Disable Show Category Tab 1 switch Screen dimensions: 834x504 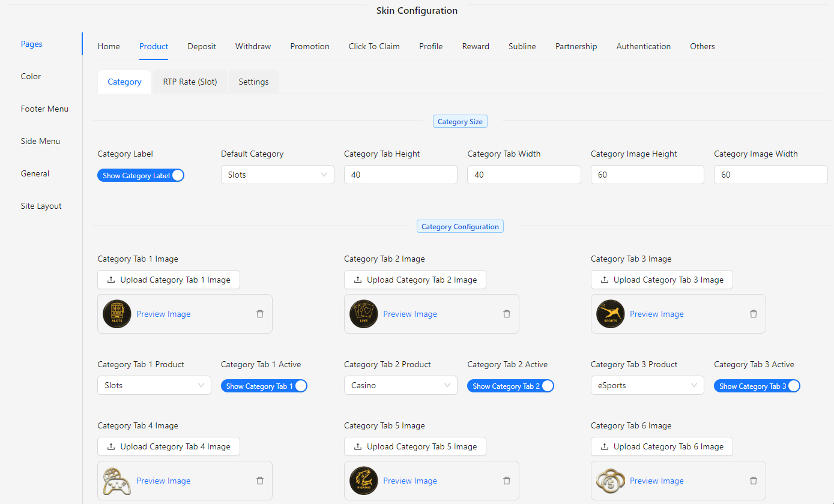pos(264,386)
